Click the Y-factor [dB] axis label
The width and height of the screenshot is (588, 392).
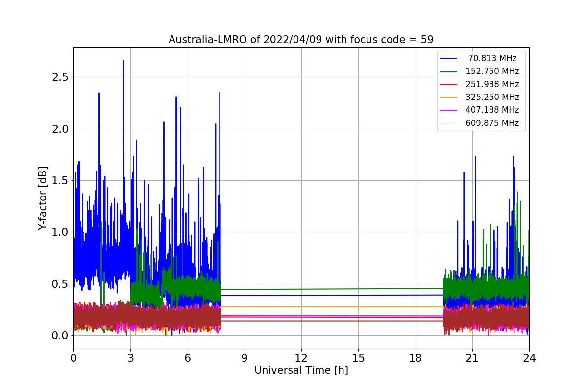[x=43, y=198]
